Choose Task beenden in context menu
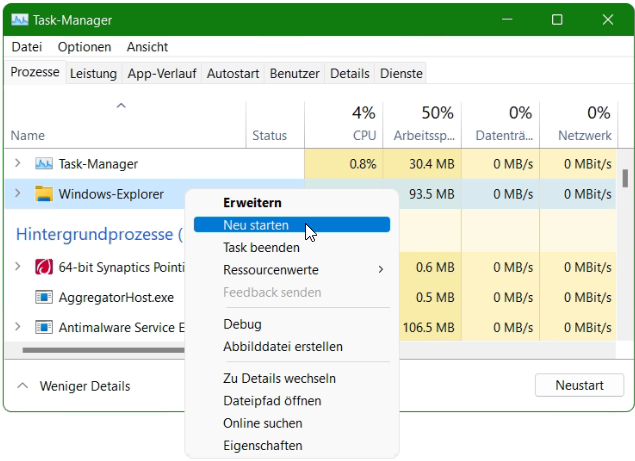Image resolution: width=635 pixels, height=461 pixels. tap(292, 247)
